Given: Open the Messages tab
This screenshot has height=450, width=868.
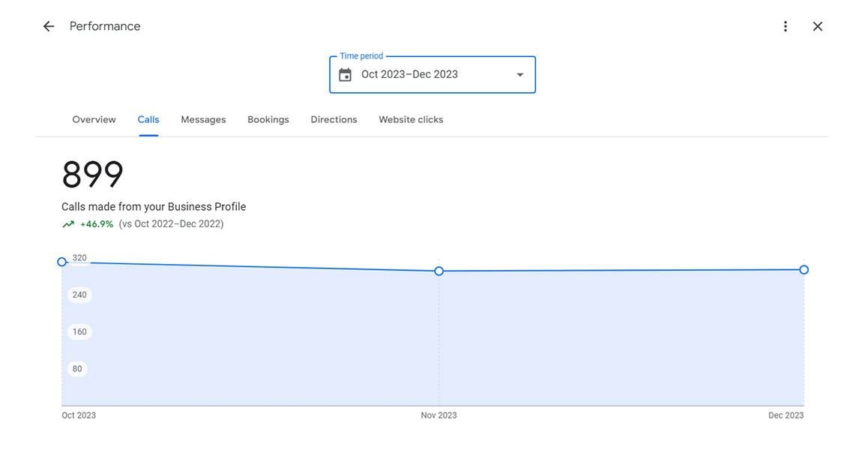Looking at the screenshot, I should click(203, 120).
